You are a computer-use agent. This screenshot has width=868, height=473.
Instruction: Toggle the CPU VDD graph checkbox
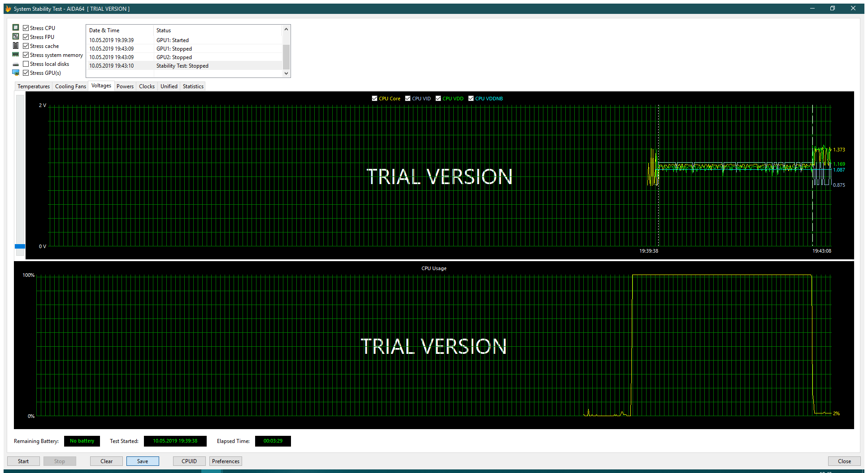click(438, 99)
